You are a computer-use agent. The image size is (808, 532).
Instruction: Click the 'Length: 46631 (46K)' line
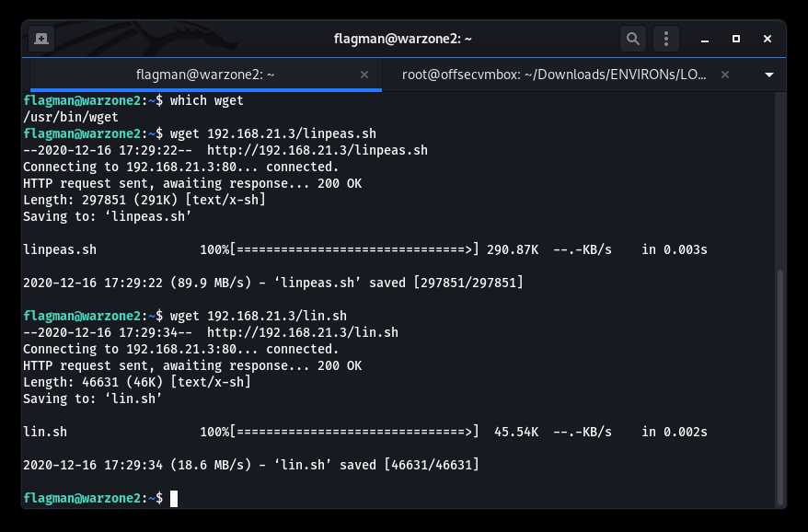(137, 382)
